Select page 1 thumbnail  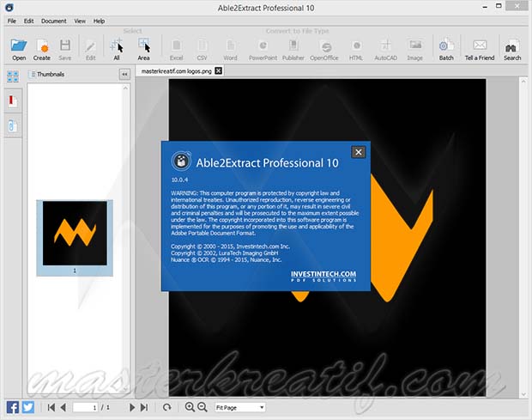point(75,238)
